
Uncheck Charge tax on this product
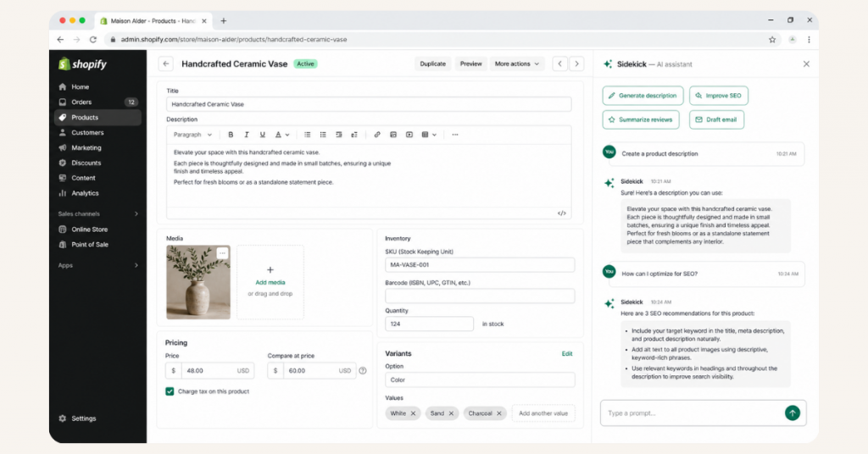point(170,391)
